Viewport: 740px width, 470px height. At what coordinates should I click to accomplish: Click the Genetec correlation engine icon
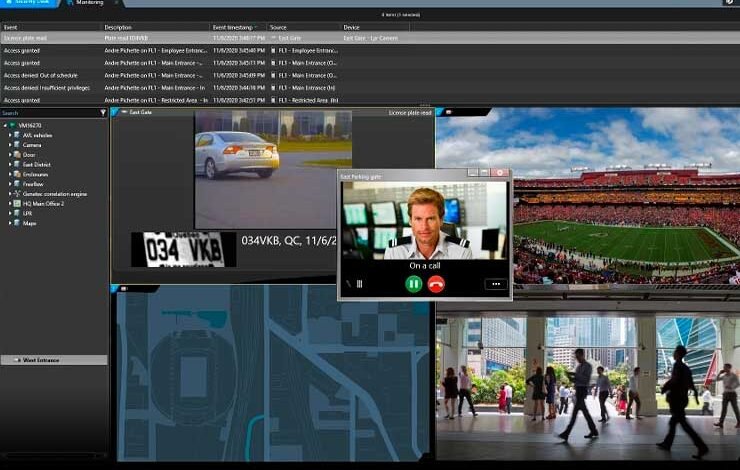pyautogui.click(x=17, y=193)
